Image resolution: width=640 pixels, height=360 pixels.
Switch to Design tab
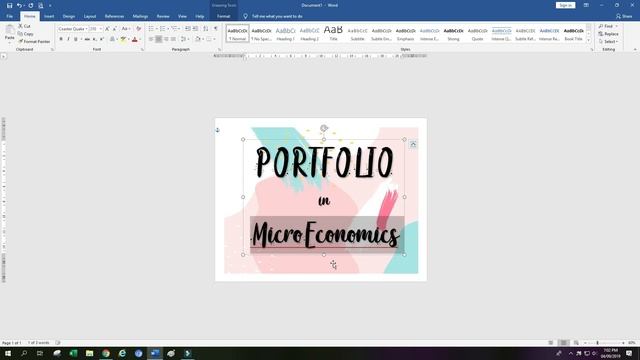click(69, 16)
